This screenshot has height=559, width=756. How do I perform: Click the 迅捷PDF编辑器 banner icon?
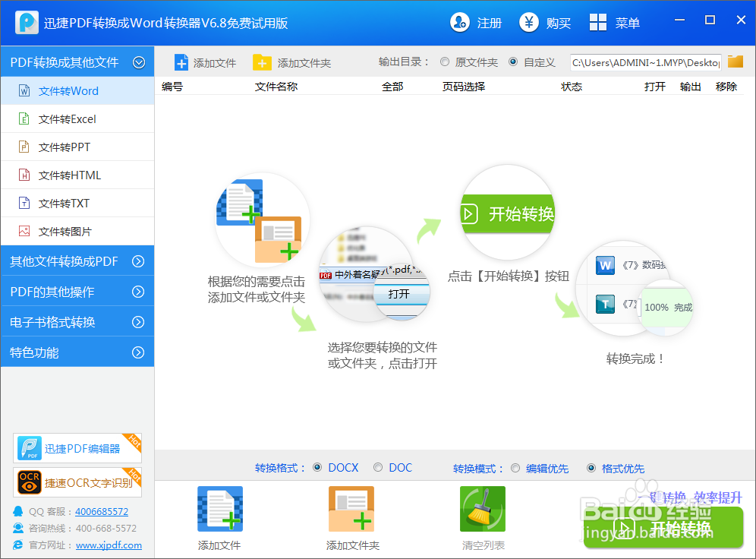pyautogui.click(x=30, y=448)
